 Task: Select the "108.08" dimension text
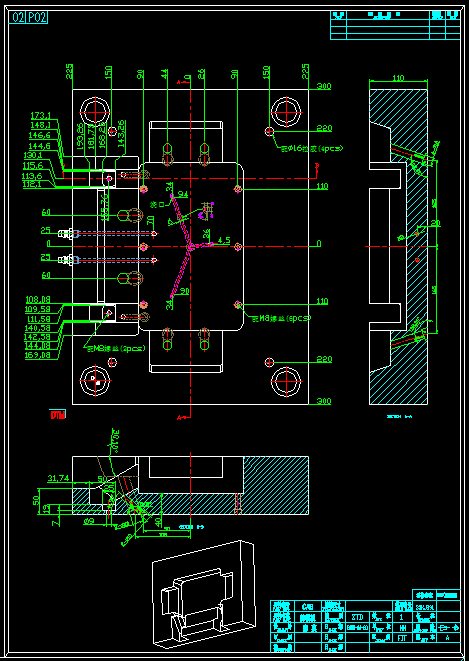click(38, 300)
